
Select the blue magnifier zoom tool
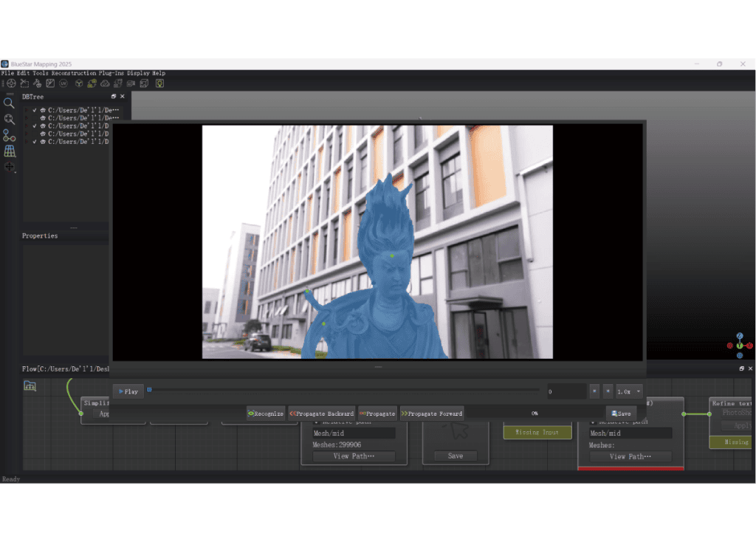[9, 103]
